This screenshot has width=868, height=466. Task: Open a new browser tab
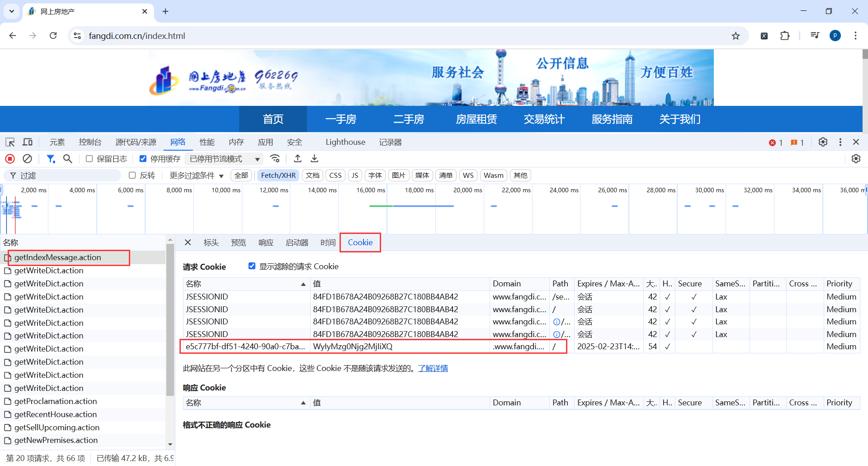click(x=165, y=11)
